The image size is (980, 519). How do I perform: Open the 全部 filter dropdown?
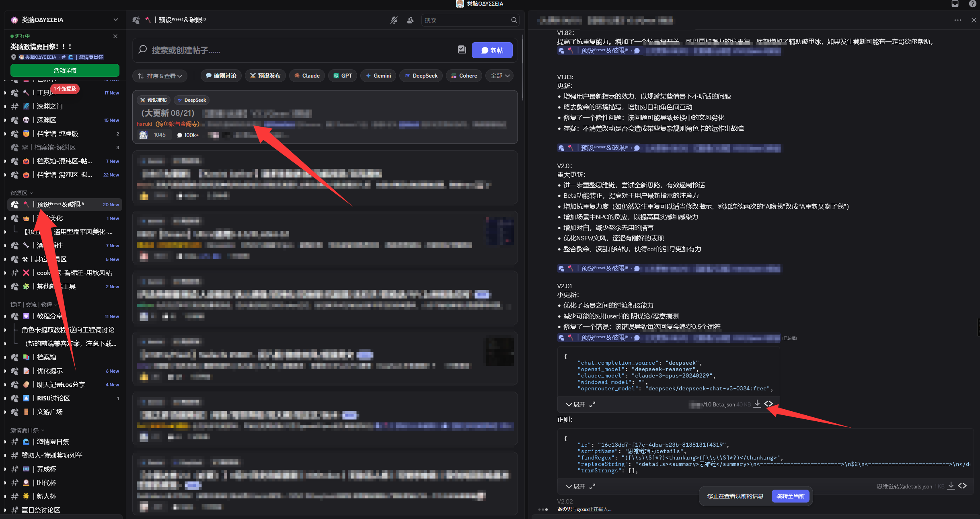pos(499,76)
